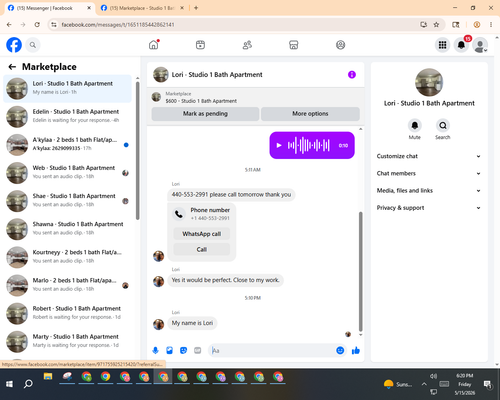This screenshot has width=500, height=400.
Task: Open Windows Start menu
Action: (x=9, y=384)
